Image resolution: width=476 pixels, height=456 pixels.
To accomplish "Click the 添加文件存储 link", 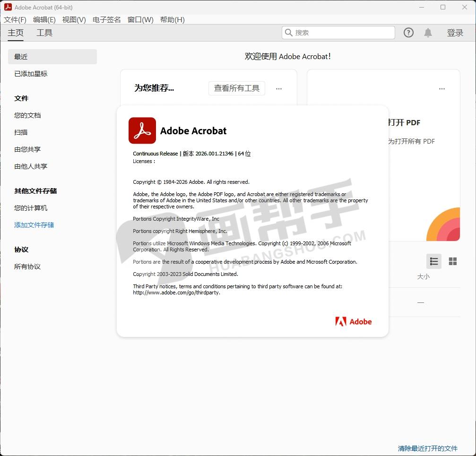I will pos(34,225).
